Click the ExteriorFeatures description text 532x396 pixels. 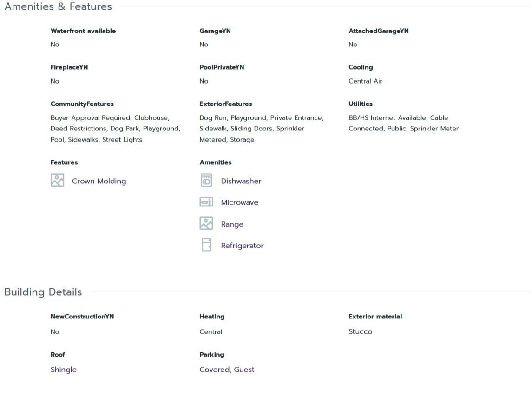coord(262,129)
